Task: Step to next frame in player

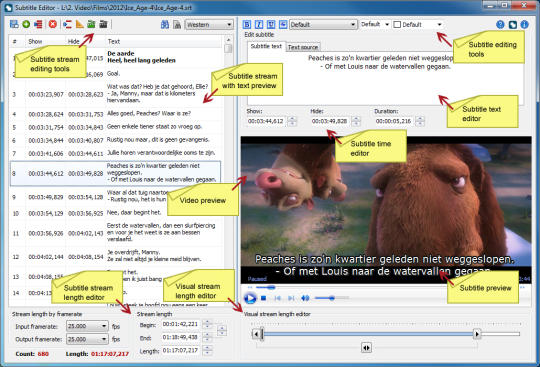Action: 291,298
